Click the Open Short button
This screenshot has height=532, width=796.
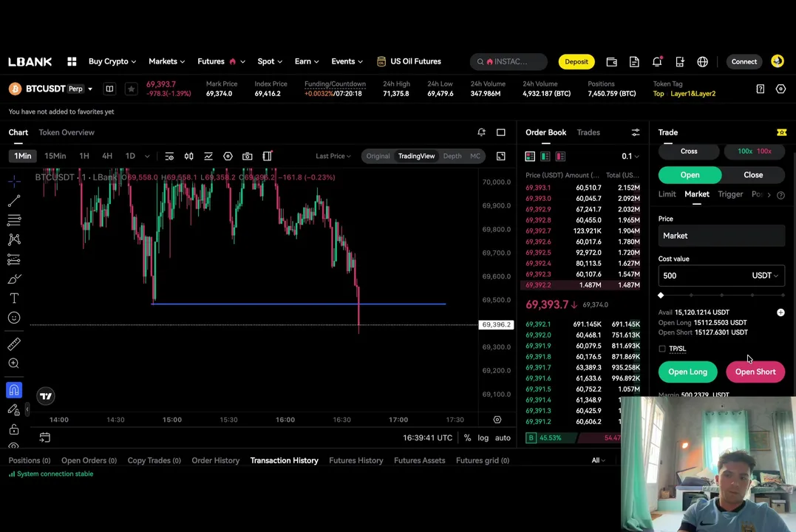[755, 372]
